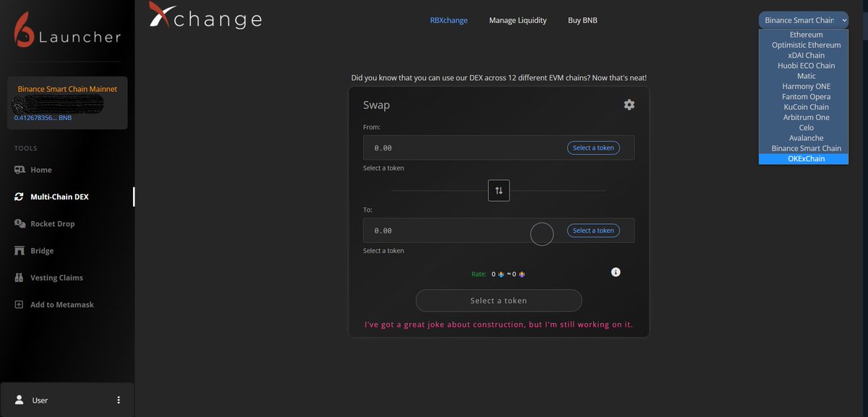This screenshot has width=868, height=417.
Task: Click the construction joke pink text
Action: point(498,324)
